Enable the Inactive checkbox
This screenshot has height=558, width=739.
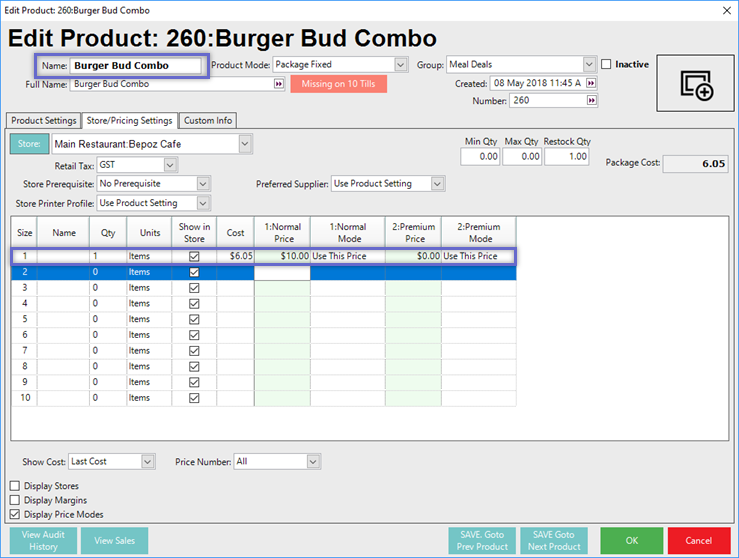pyautogui.click(x=607, y=65)
